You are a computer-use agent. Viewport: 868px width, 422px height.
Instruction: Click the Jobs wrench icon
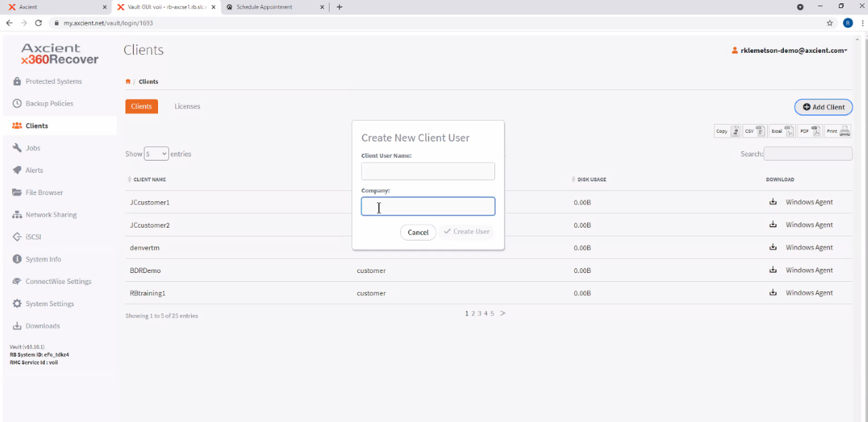[x=17, y=148]
